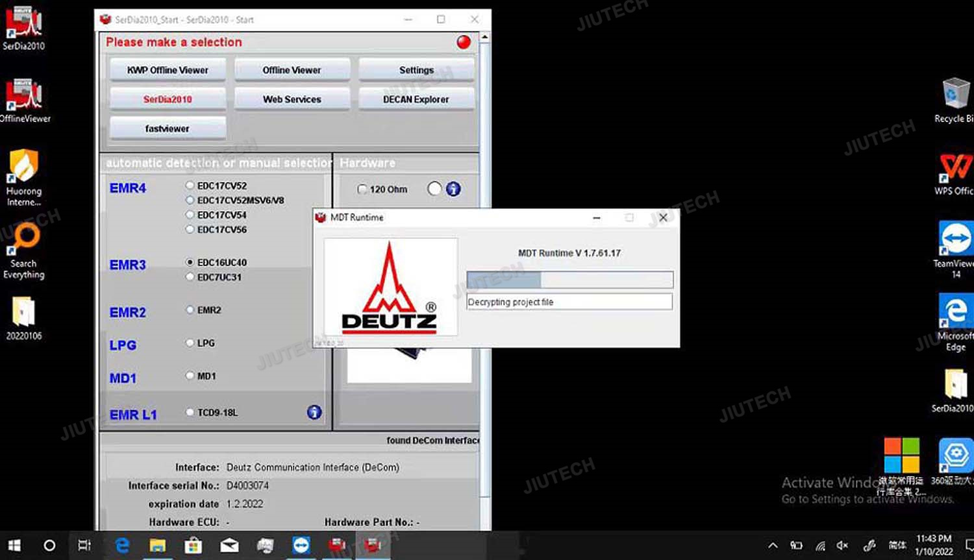Image resolution: width=974 pixels, height=560 pixels.
Task: Click the scrollbar up arrow in SerDia2010 Start
Action: [484, 38]
